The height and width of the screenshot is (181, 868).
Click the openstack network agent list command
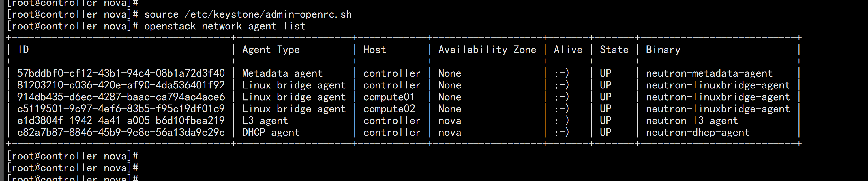coord(224,26)
